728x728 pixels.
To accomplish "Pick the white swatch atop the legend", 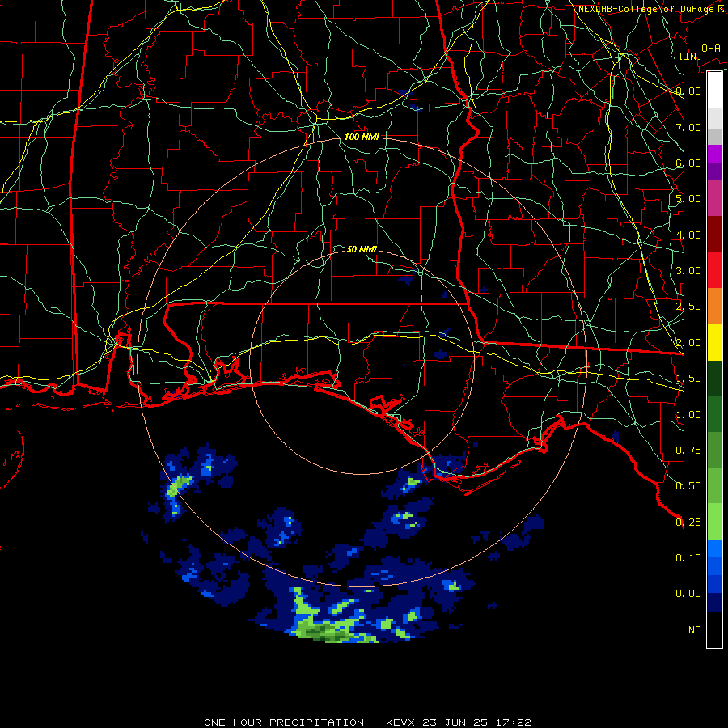I will pyautogui.click(x=714, y=91).
